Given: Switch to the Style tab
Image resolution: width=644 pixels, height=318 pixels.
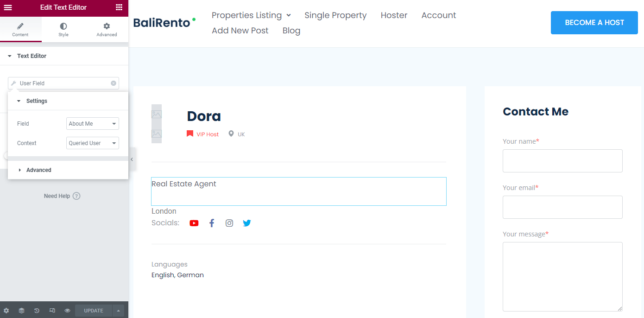Looking at the screenshot, I should 63,30.
